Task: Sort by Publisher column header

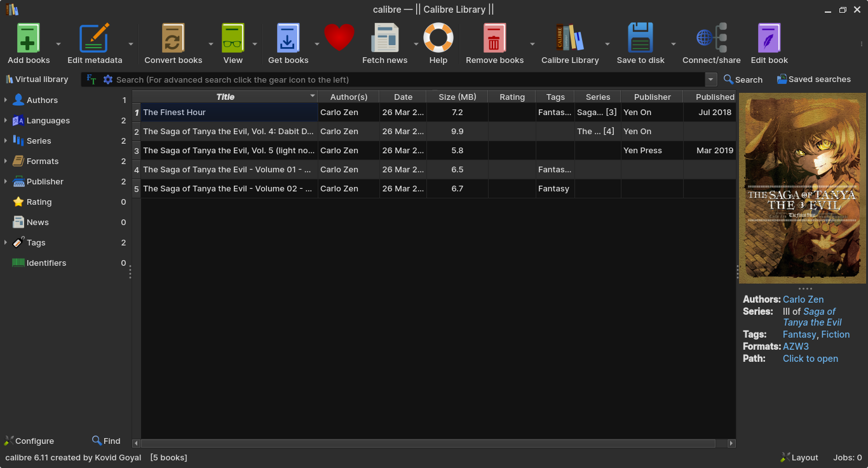Action: [652, 97]
